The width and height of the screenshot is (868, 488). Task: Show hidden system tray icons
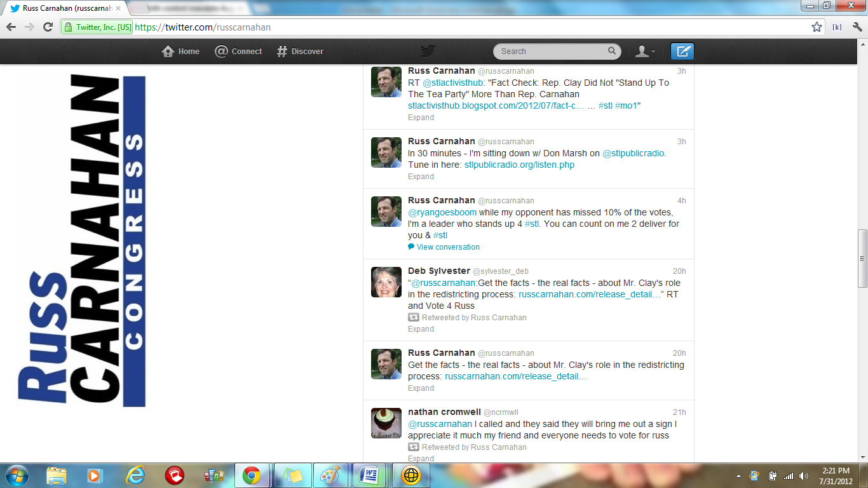[x=738, y=475]
